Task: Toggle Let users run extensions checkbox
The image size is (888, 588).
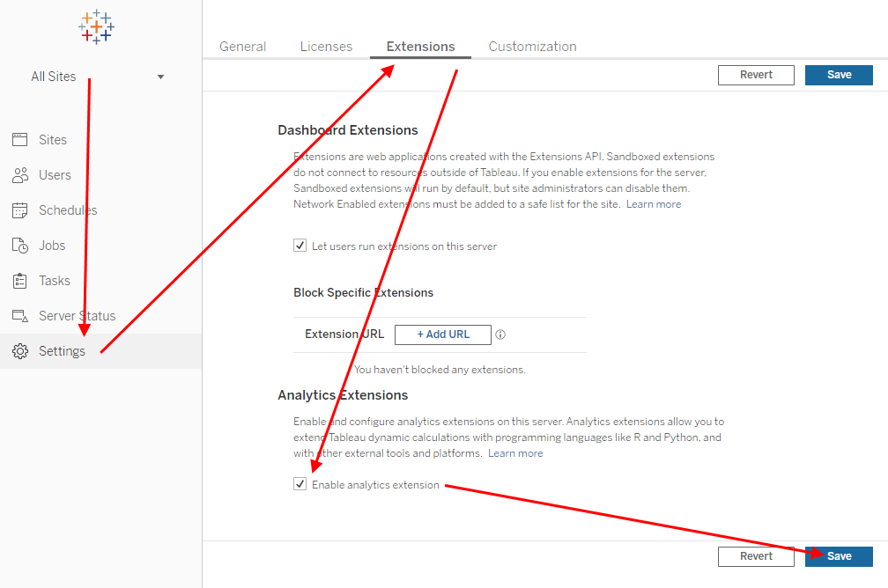Action: (300, 246)
